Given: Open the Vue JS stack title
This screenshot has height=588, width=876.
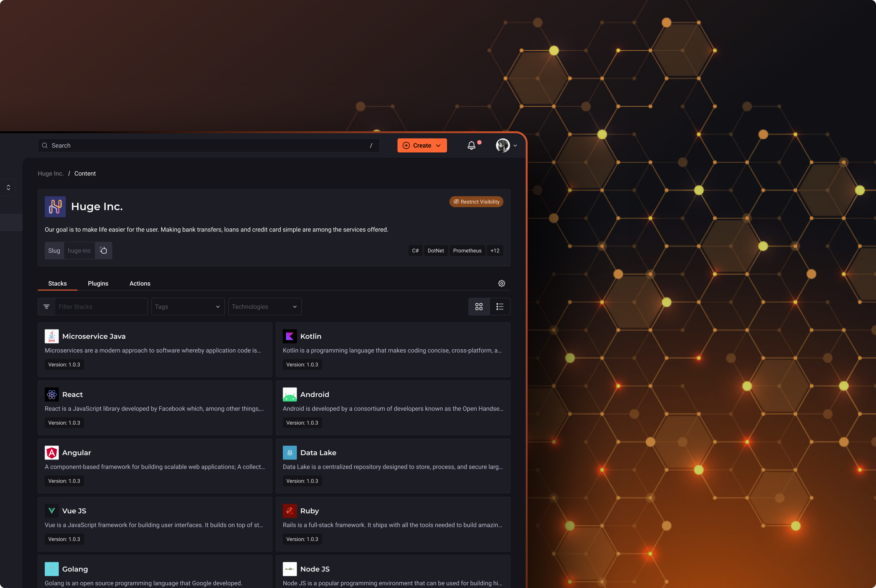Looking at the screenshot, I should pyautogui.click(x=74, y=511).
